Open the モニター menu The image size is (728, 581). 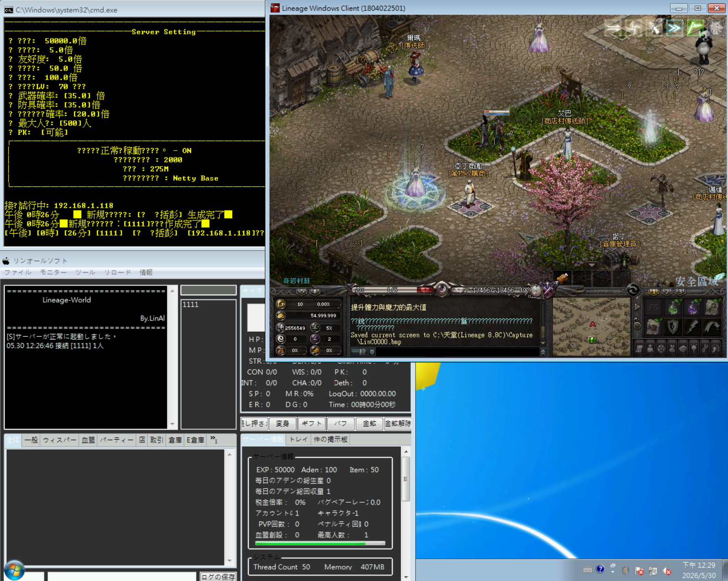click(53, 272)
